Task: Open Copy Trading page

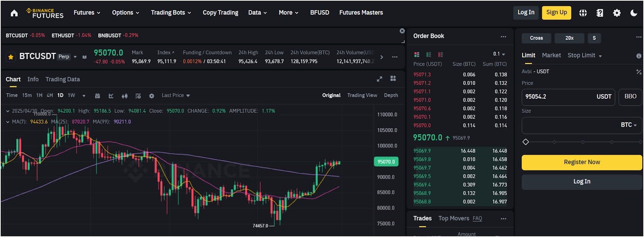Action: coord(221,13)
